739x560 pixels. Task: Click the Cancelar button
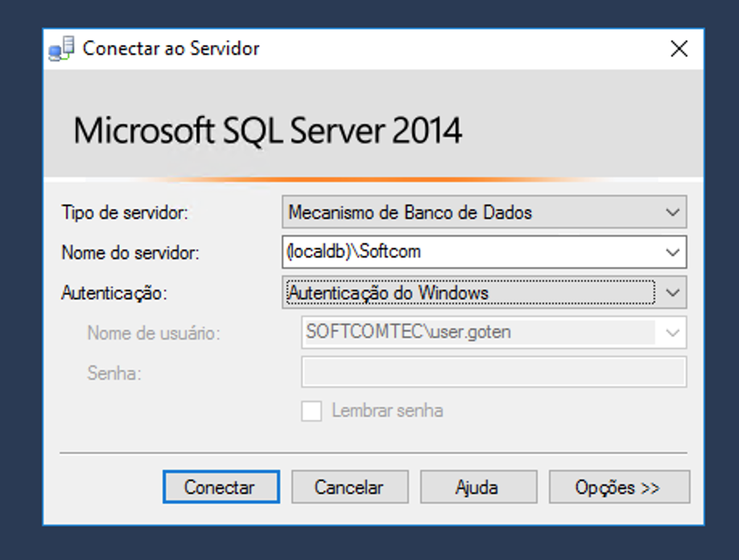[349, 488]
